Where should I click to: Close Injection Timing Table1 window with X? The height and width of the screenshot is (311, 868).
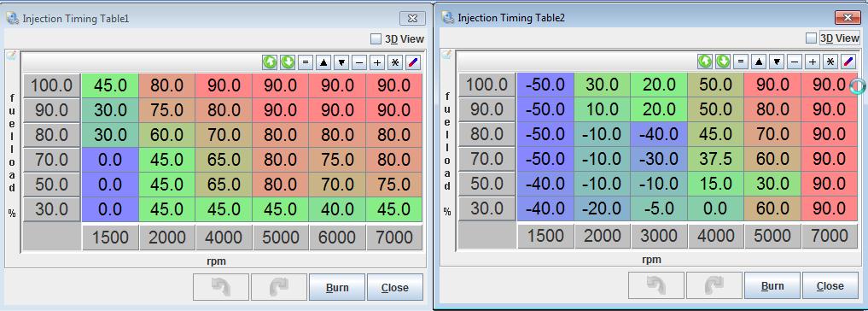pyautogui.click(x=412, y=18)
